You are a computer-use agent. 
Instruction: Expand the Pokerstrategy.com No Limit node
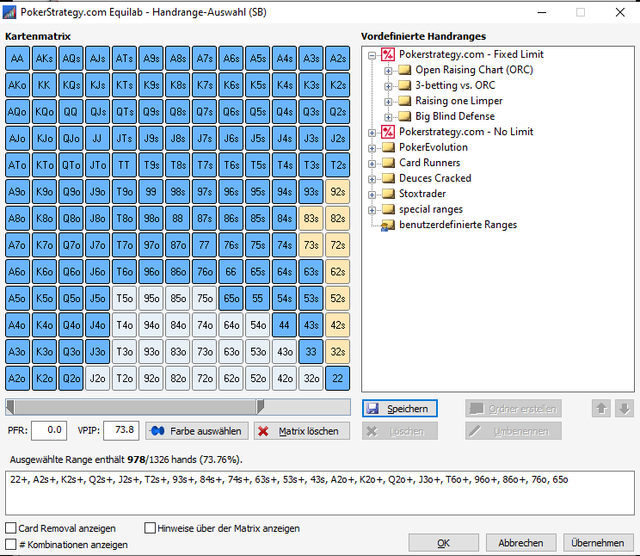(372, 133)
